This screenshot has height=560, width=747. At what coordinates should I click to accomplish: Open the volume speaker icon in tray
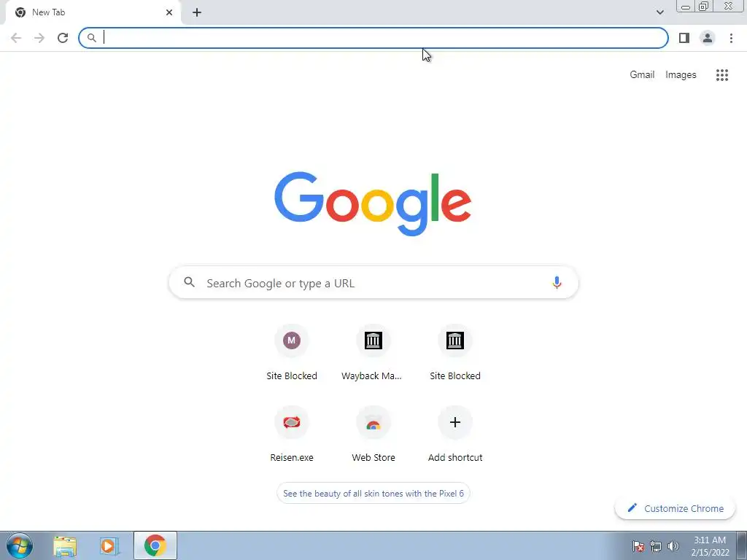[x=673, y=546]
